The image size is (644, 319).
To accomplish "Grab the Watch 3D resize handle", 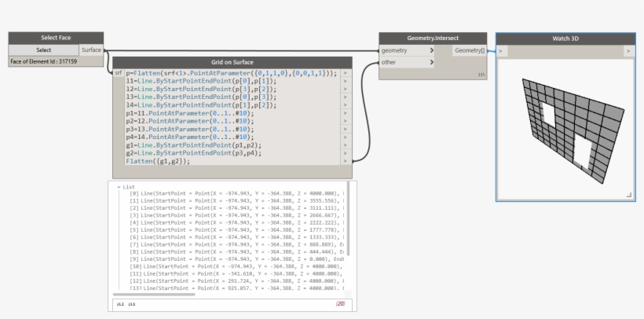I will (628, 194).
